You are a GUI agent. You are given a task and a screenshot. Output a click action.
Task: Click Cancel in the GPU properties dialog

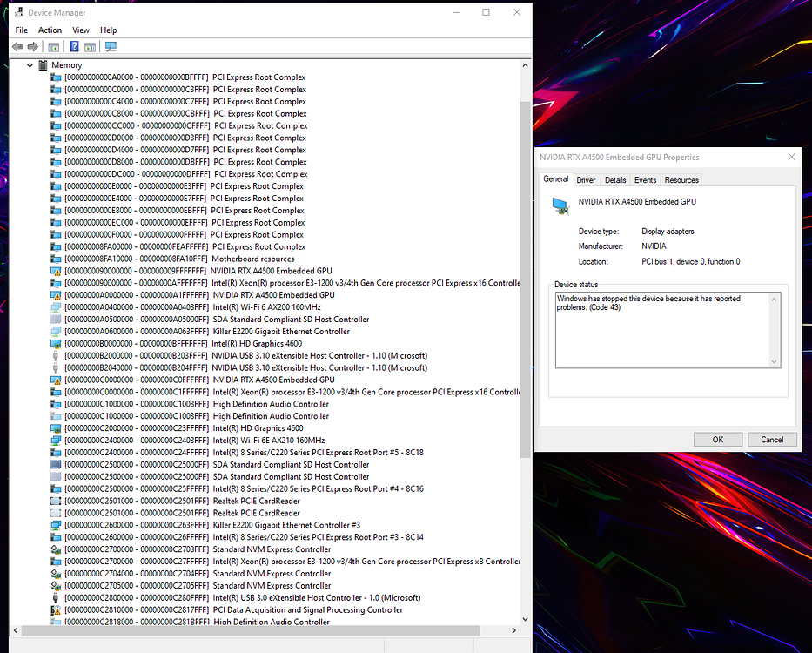tap(772, 439)
